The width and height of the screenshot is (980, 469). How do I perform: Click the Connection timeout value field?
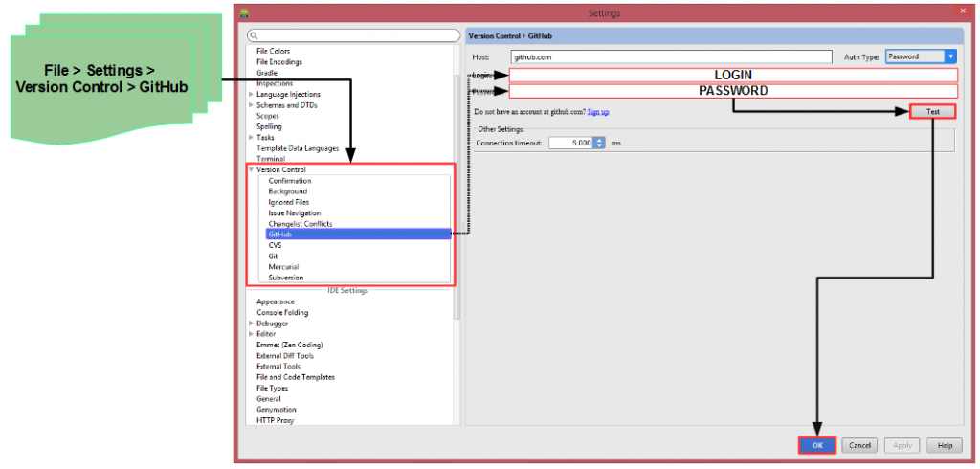tap(571, 143)
